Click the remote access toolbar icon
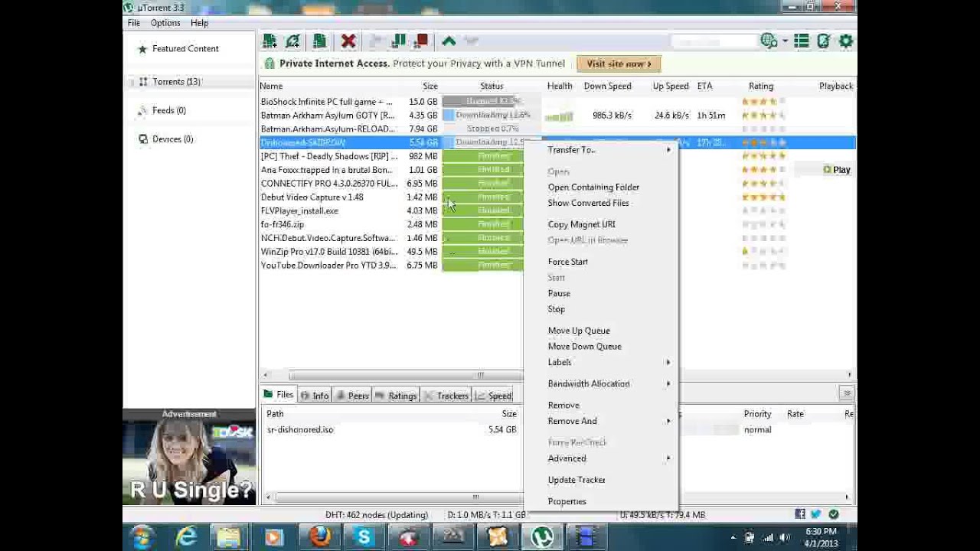980x551 pixels. (x=824, y=41)
